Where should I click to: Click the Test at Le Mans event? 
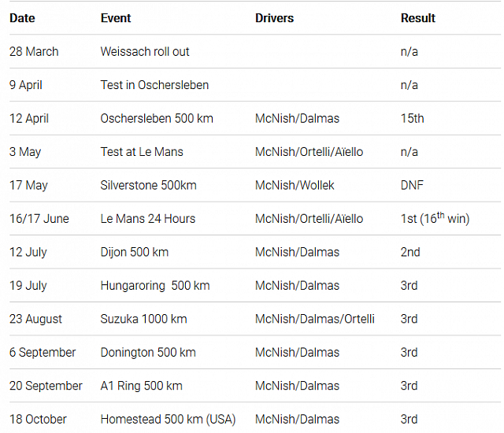click(142, 152)
